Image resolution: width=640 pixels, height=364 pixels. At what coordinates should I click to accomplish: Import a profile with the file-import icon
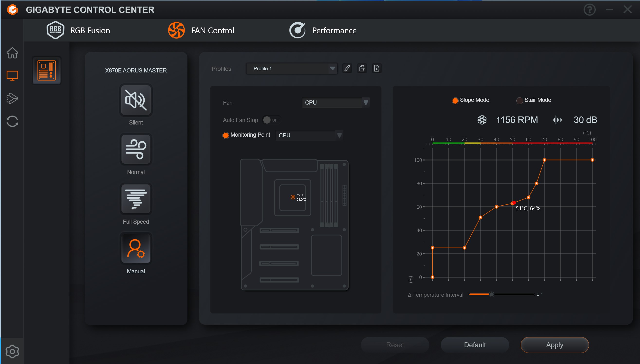point(377,68)
